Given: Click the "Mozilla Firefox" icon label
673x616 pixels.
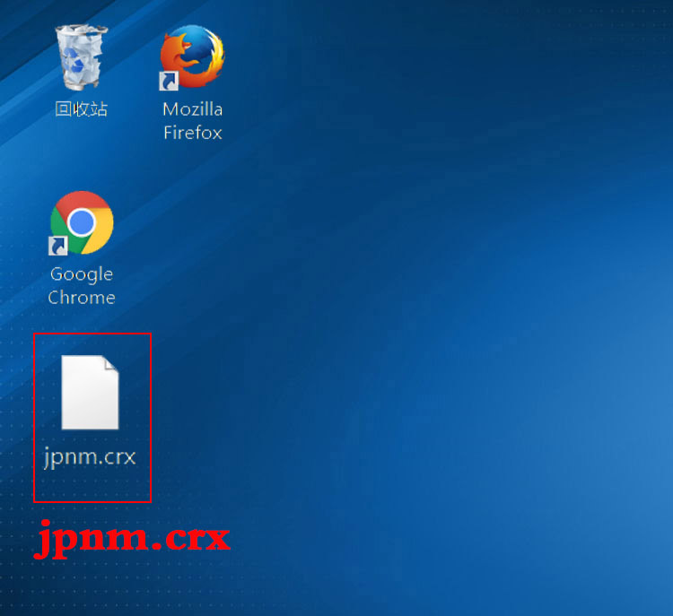Looking at the screenshot, I should pos(193,121).
